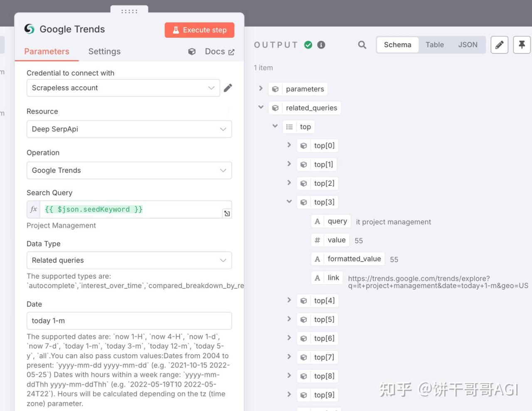This screenshot has height=411, width=532.
Task: Click the Google Trends node logo icon
Action: [29, 29]
